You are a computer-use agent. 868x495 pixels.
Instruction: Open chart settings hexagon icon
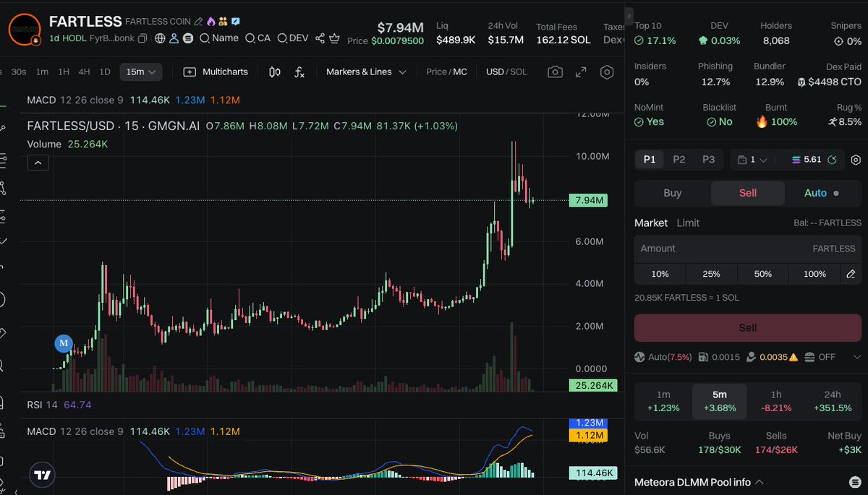(607, 72)
